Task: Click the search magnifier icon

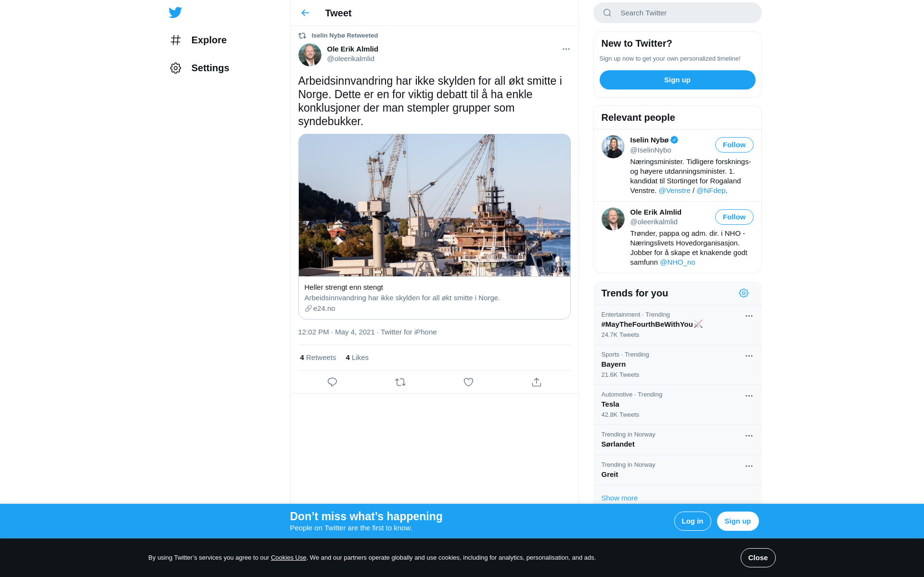Action: 607,13
